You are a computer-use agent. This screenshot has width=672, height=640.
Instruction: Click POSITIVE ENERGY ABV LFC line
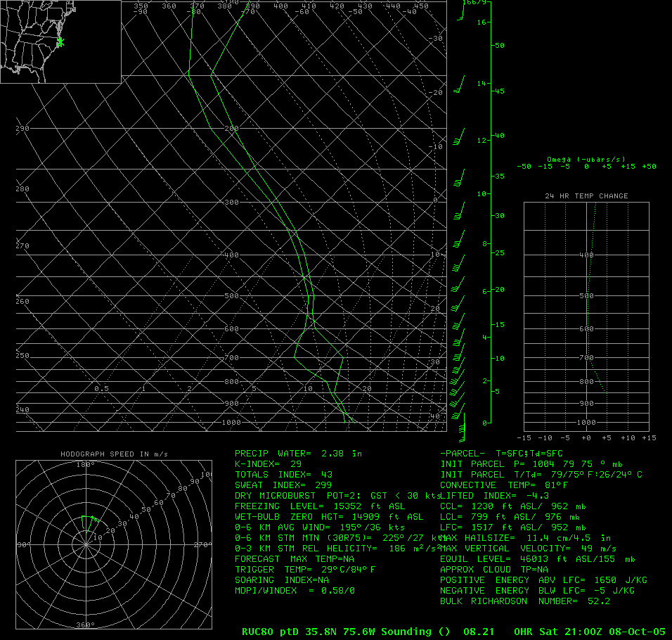543,580
